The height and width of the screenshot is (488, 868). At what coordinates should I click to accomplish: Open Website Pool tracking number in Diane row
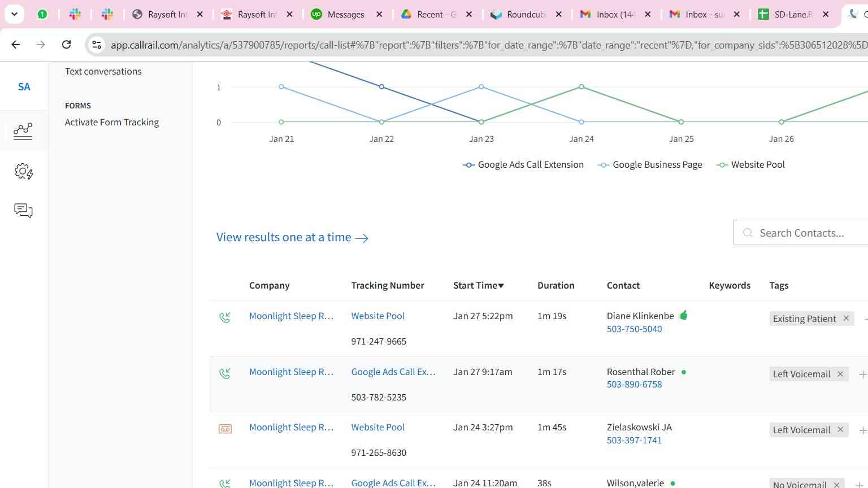tap(377, 316)
